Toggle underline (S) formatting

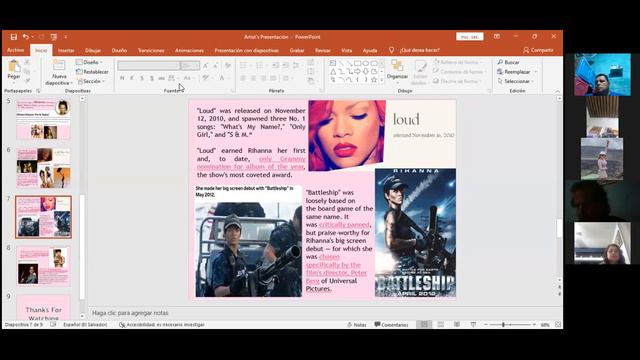pos(142,78)
